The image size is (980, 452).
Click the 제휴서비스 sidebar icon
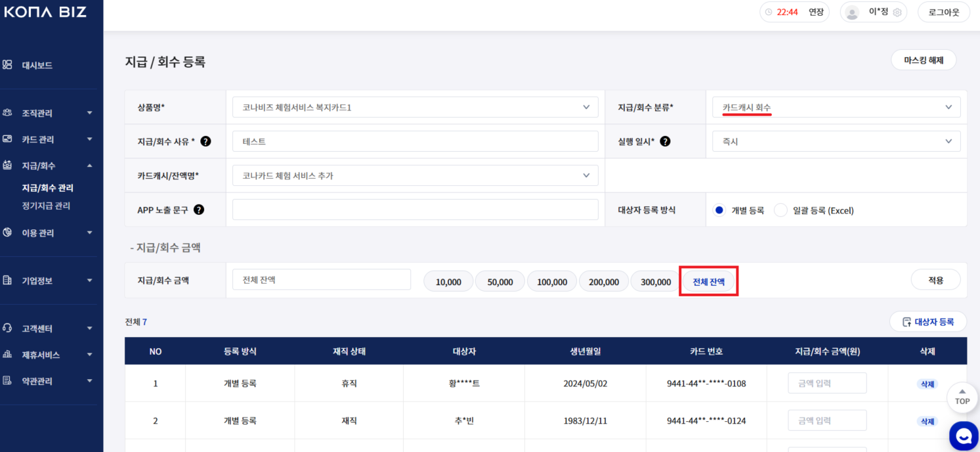8,354
